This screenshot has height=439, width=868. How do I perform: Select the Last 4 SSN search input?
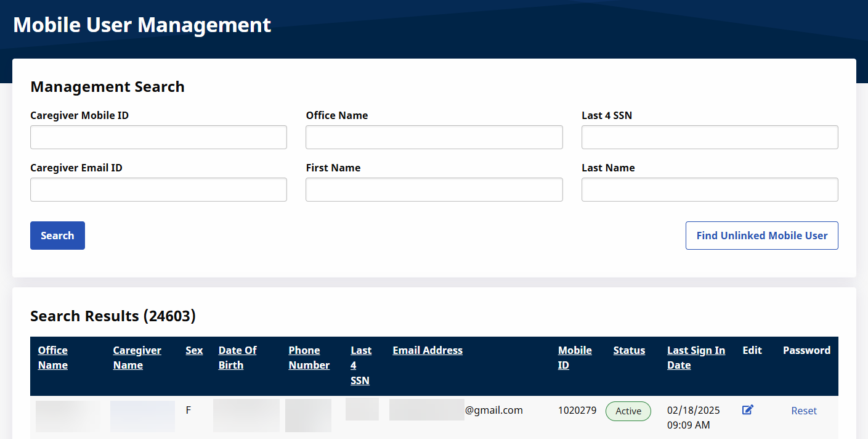point(709,137)
